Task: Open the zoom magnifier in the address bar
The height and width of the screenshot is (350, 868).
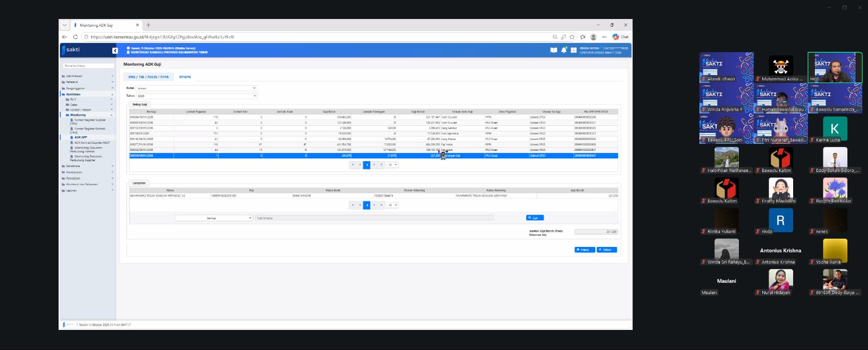Action: coord(554,37)
